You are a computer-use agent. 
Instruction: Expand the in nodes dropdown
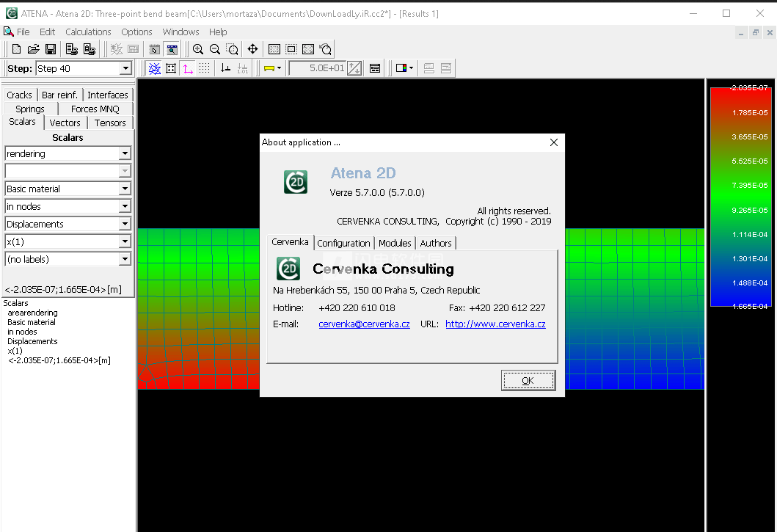(x=125, y=206)
